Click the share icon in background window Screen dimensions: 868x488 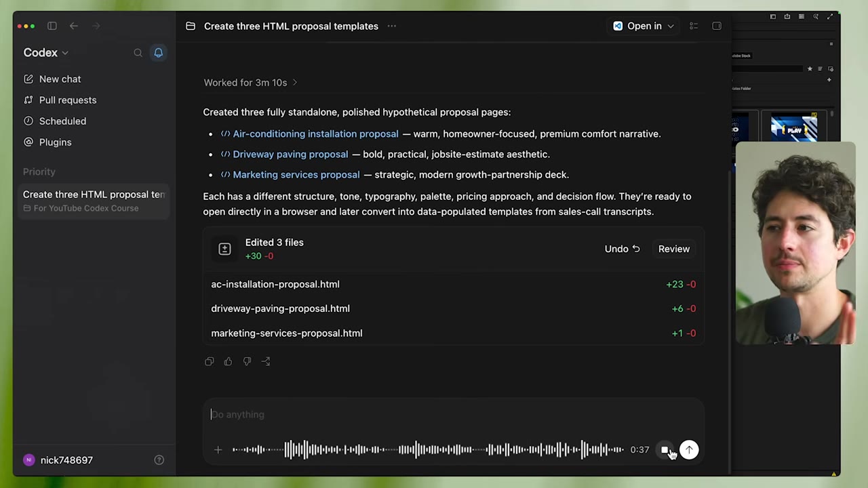787,16
